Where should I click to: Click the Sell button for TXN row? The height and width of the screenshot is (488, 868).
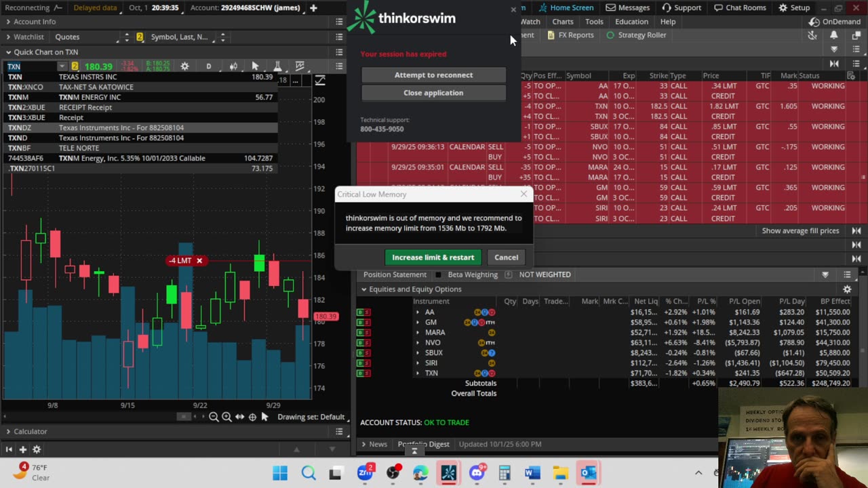[x=368, y=373]
